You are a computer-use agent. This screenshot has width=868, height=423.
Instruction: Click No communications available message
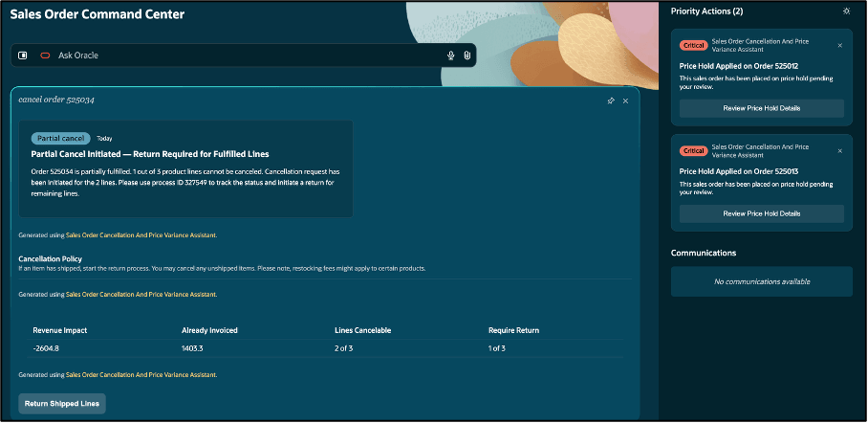click(x=762, y=281)
